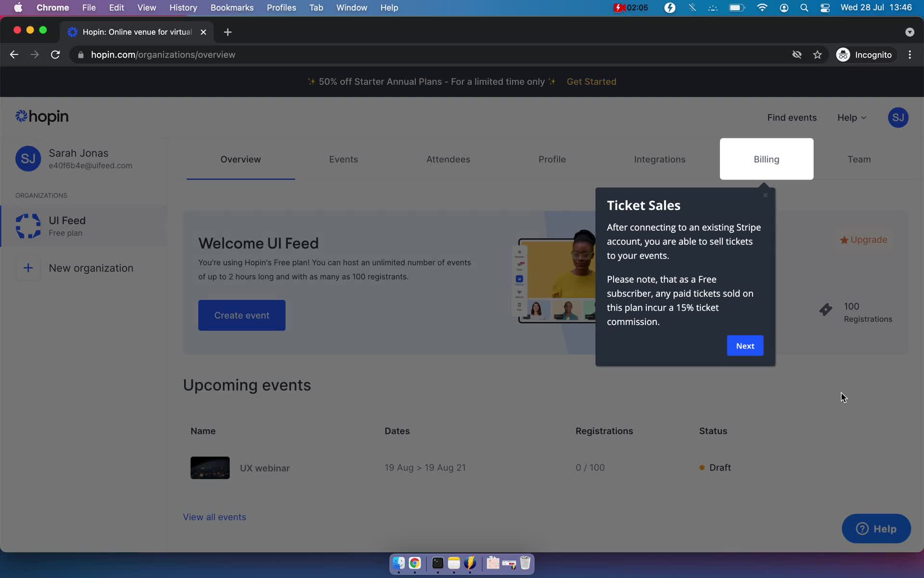Open the SJ avatar in top header
This screenshot has height=578, width=924.
[898, 118]
